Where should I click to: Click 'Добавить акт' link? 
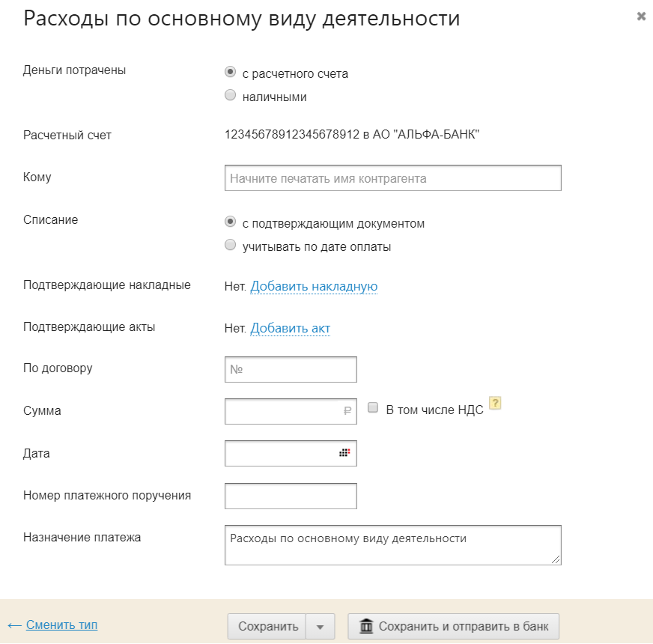point(290,328)
